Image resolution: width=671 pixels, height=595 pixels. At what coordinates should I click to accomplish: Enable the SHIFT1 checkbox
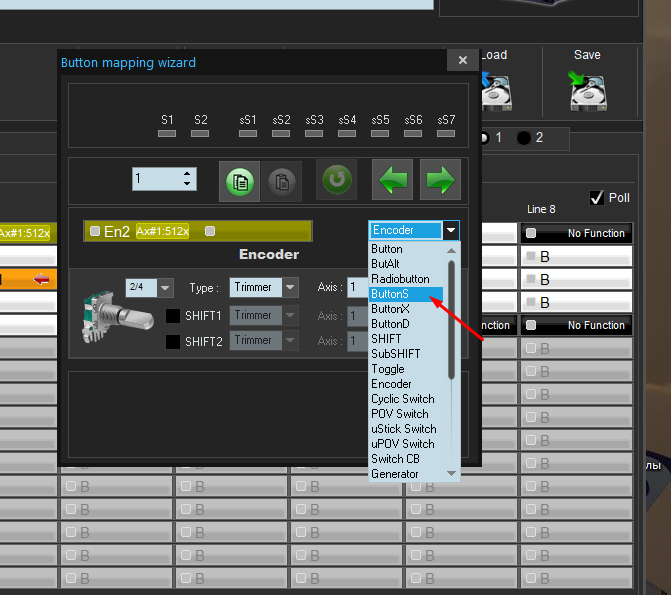click(x=173, y=316)
